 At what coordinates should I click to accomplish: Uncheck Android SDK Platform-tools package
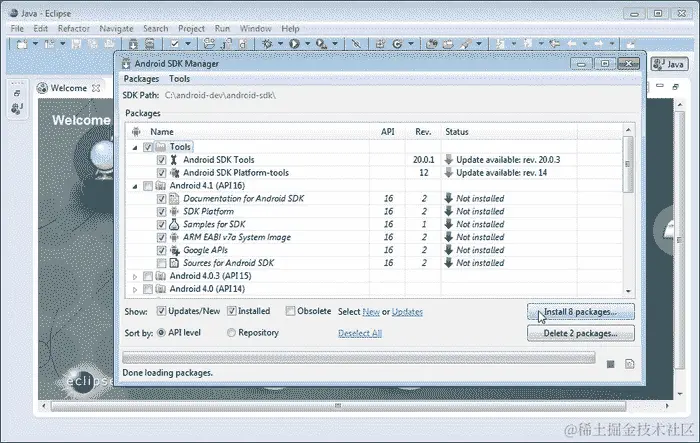point(161,173)
